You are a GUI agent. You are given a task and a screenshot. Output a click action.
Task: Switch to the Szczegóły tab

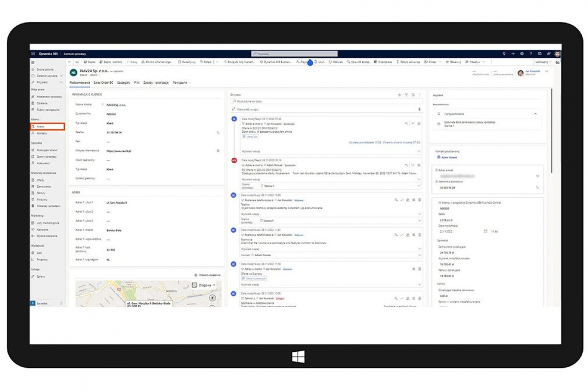[x=123, y=83]
